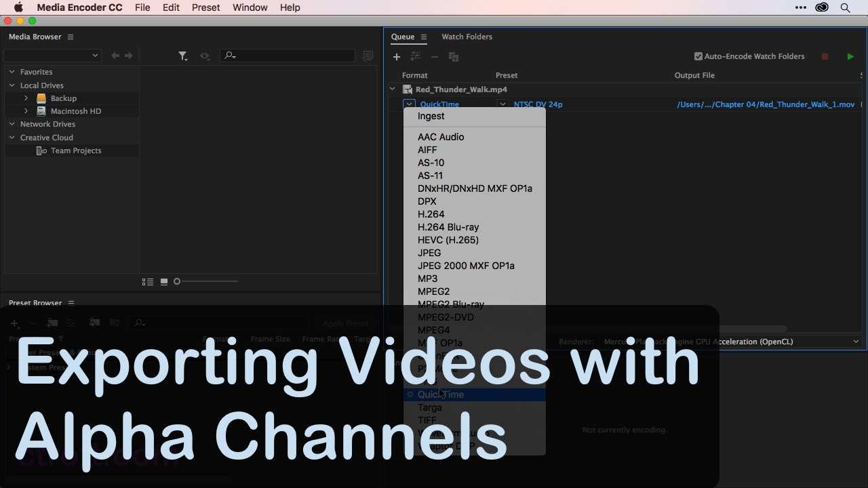Click the Creative Cloud menu bar icon
Screen dimensions: 868x488
(823, 7)
